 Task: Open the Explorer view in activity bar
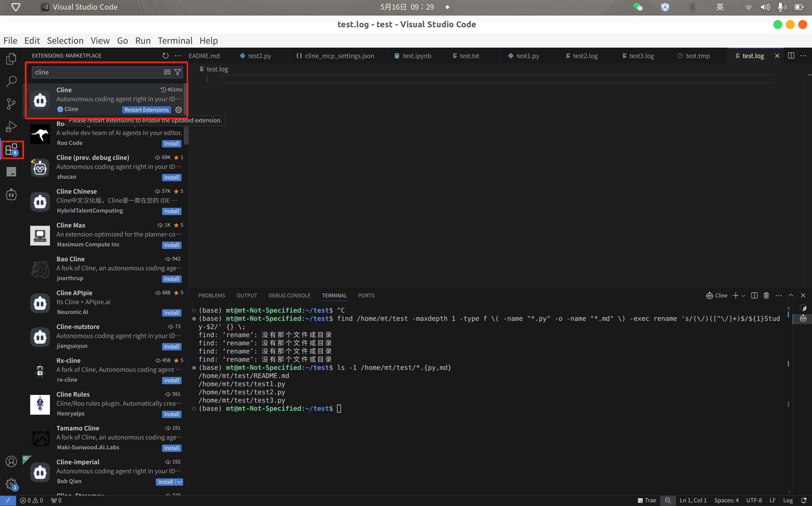(x=11, y=59)
